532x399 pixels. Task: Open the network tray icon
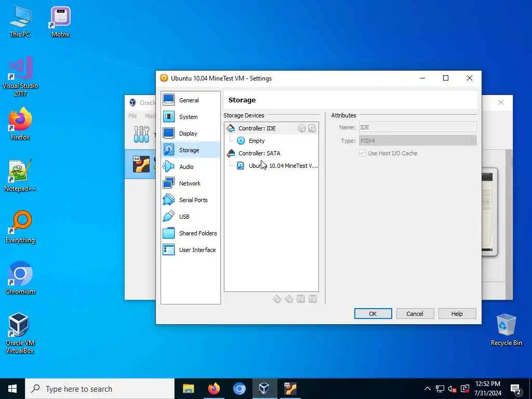pyautogui.click(x=440, y=389)
